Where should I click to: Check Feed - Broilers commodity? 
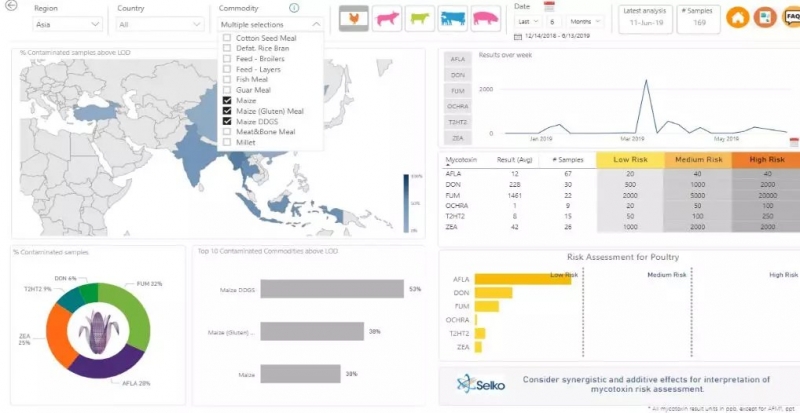227,59
